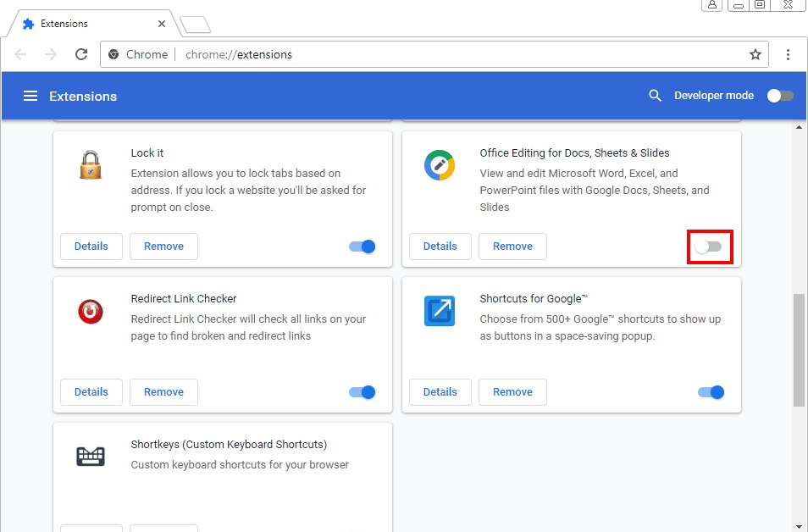Click the Shortkeys keyboard icon
Screen dimensions: 808x532
pyautogui.click(x=91, y=456)
